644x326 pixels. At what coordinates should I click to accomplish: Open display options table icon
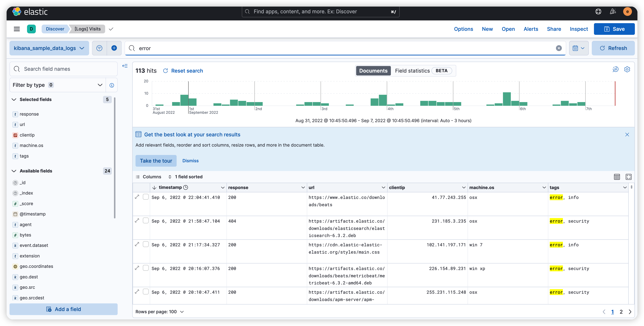point(617,177)
